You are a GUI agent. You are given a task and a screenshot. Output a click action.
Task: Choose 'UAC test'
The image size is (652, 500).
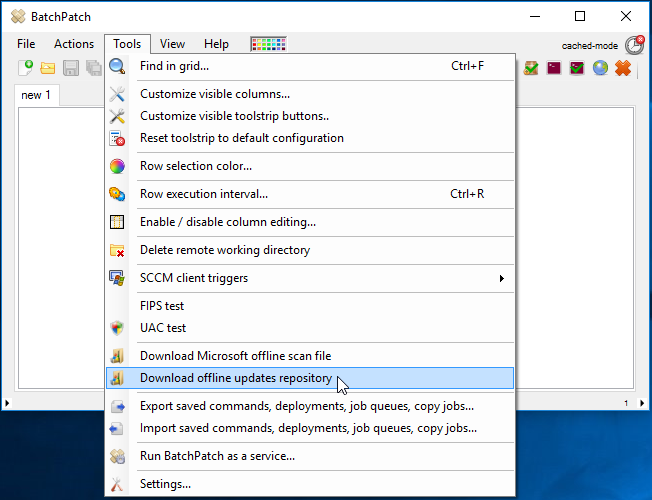click(x=310, y=328)
